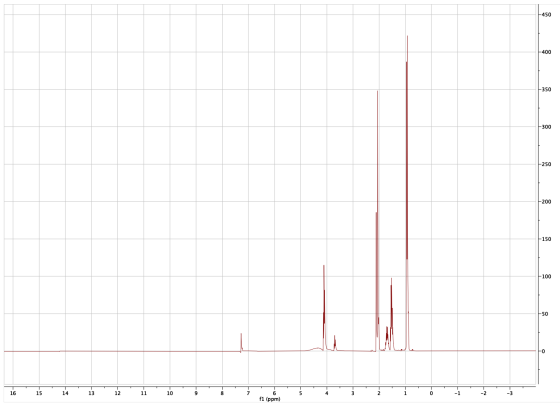The width and height of the screenshot is (560, 407).
Task: Click the "100" intensity label on y-axis
Action: 546,276
